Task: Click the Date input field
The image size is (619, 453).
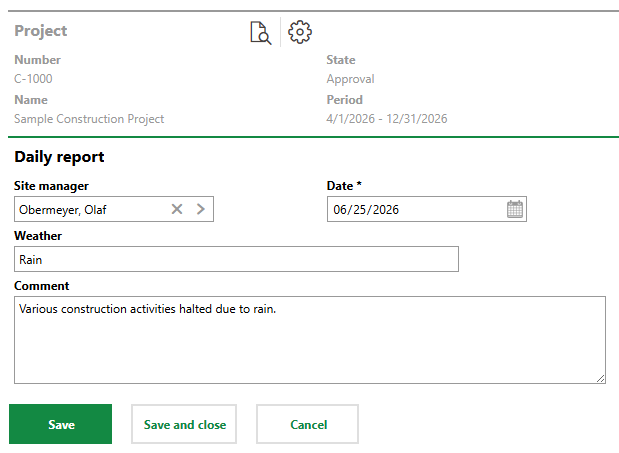Action: tap(427, 209)
